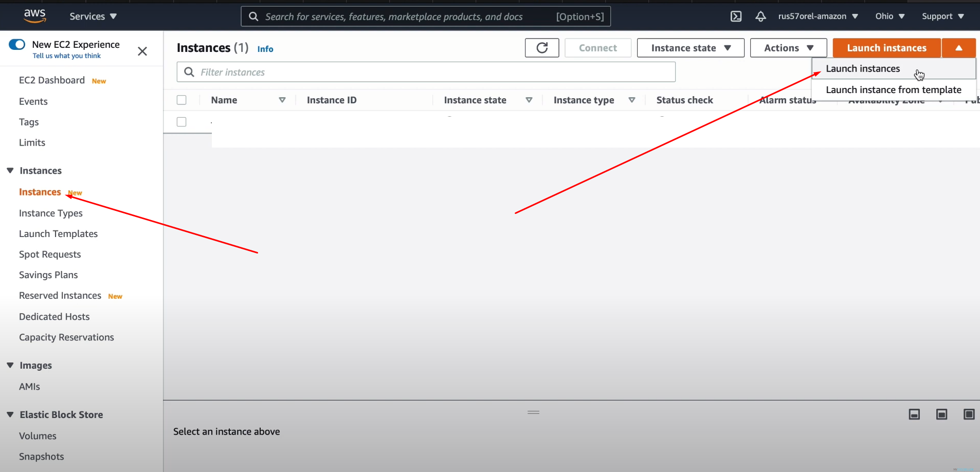
Task: Set bottom panel to minimized layout icon
Action: pyautogui.click(x=914, y=414)
